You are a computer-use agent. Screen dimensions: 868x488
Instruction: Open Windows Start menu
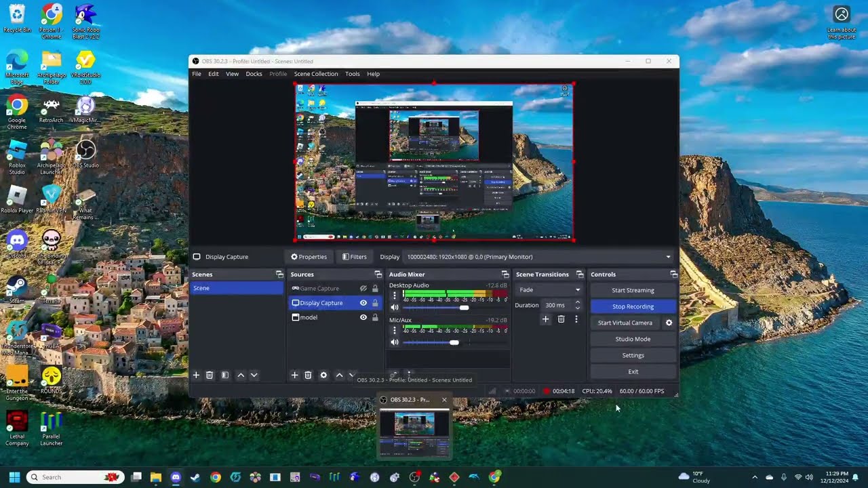[x=14, y=477]
